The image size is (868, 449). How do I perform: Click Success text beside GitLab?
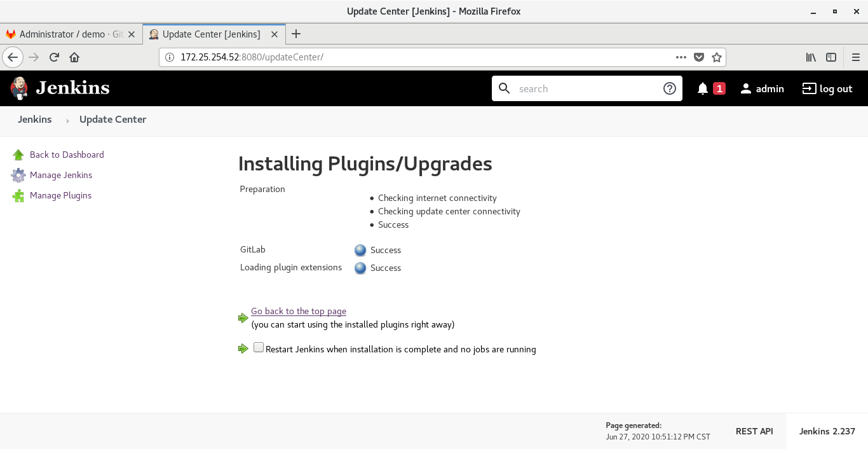pos(386,250)
